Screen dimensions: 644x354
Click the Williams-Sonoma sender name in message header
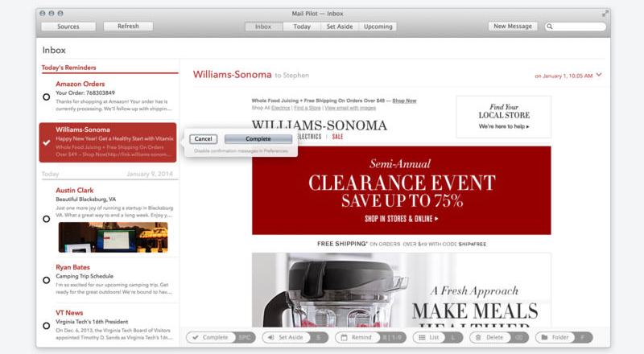(232, 75)
